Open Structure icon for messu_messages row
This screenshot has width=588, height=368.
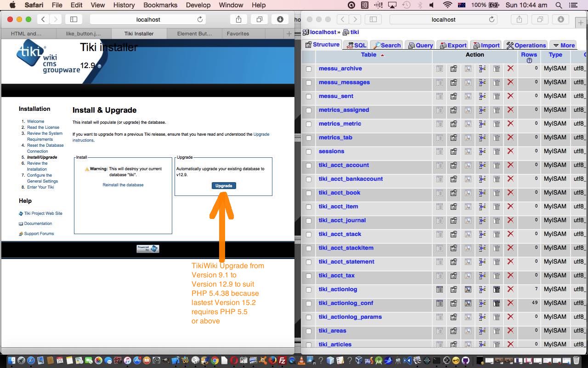(454, 82)
